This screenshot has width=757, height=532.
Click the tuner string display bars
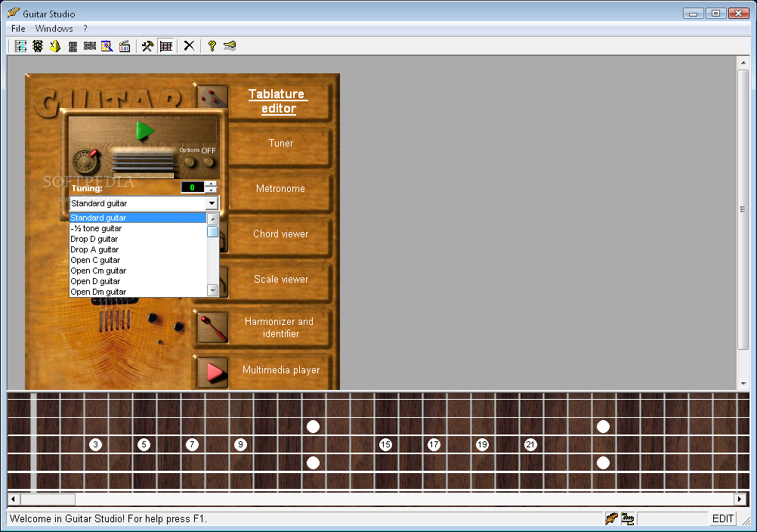click(143, 162)
